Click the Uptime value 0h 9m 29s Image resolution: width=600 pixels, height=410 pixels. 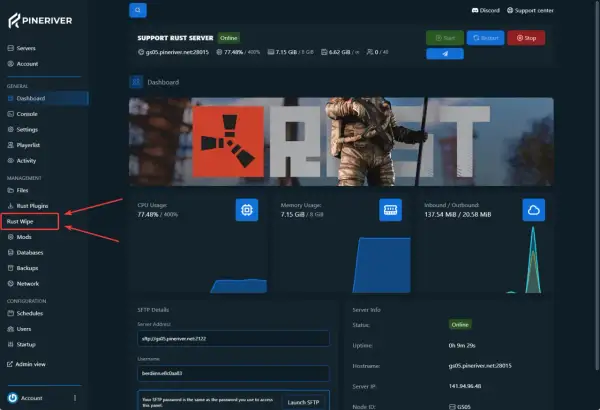pos(462,345)
